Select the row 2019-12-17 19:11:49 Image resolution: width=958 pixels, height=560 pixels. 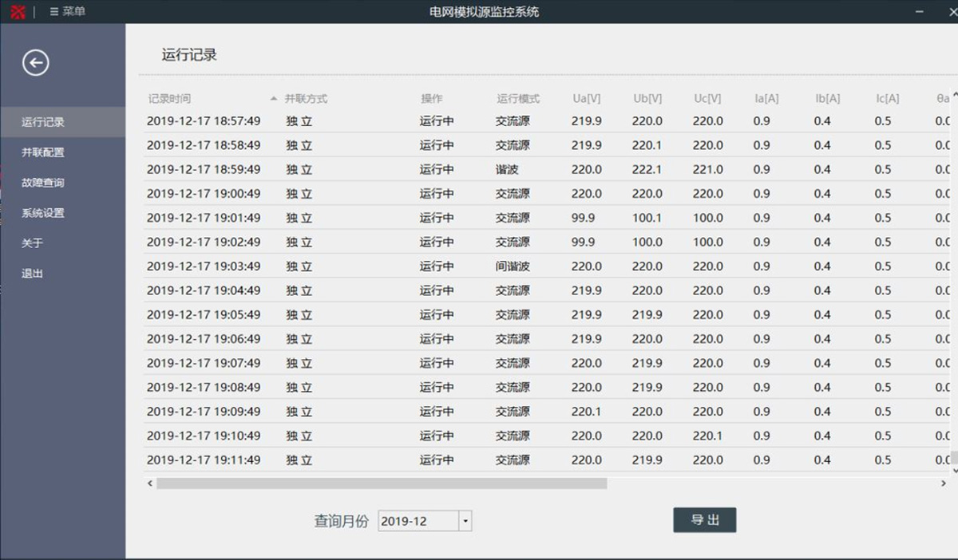(x=548, y=459)
